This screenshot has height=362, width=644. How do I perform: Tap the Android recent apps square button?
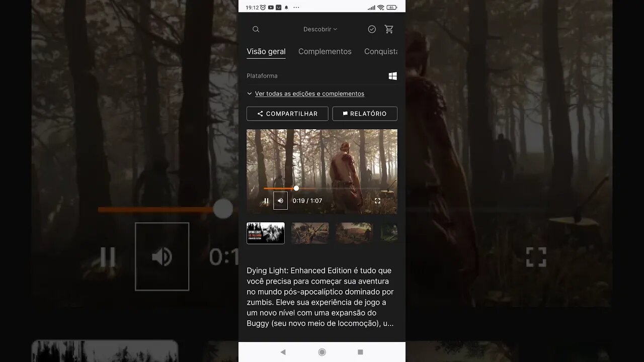tap(360, 352)
